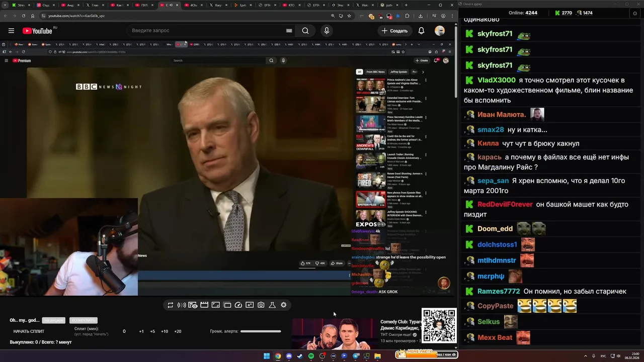The height and width of the screenshot is (362, 644).
Task: Click the screen-with-plus icon in player toolbar
Action: pyautogui.click(x=250, y=305)
